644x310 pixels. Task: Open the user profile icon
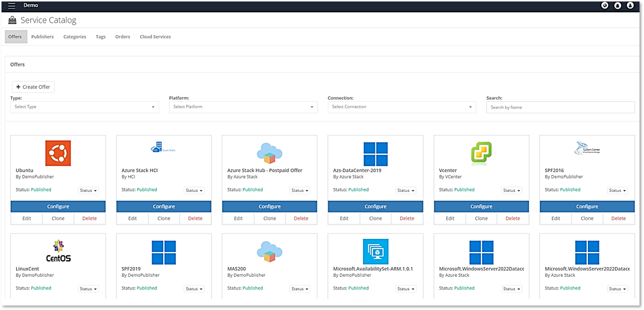coord(630,5)
